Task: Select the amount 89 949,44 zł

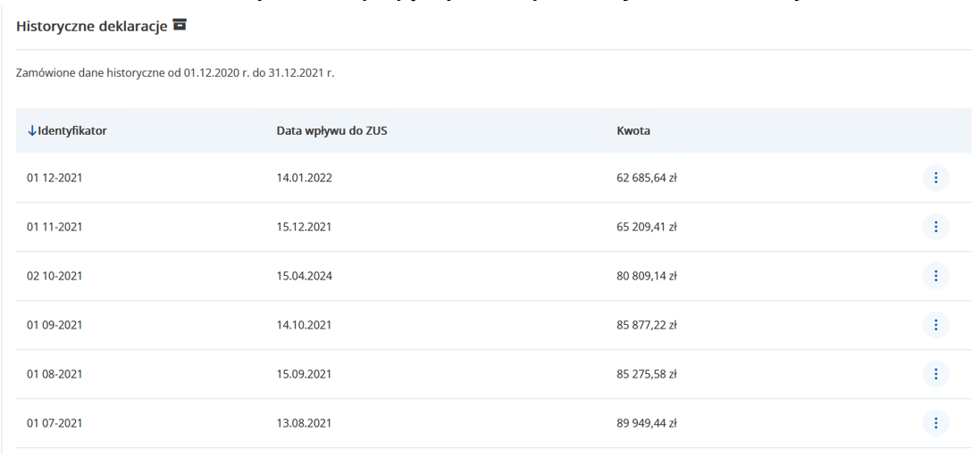Action: click(x=646, y=423)
